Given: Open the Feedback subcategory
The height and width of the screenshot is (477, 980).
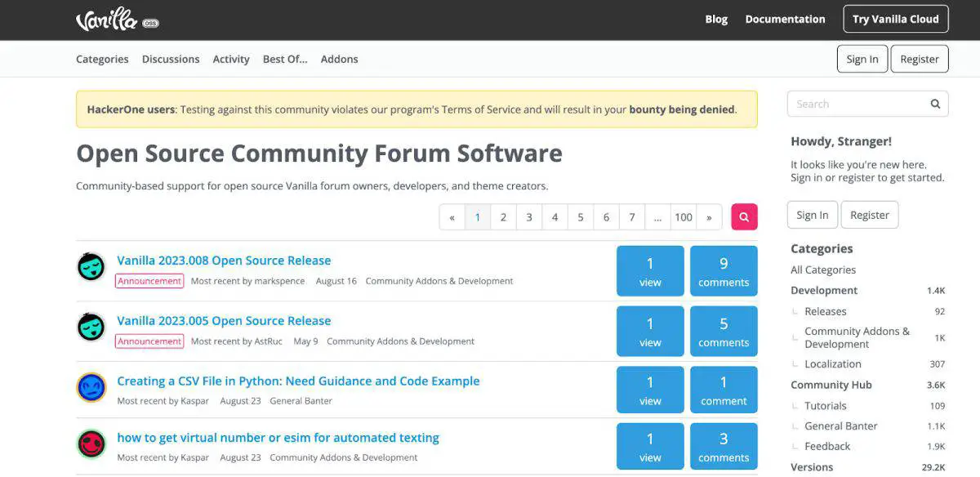Looking at the screenshot, I should pos(827,446).
